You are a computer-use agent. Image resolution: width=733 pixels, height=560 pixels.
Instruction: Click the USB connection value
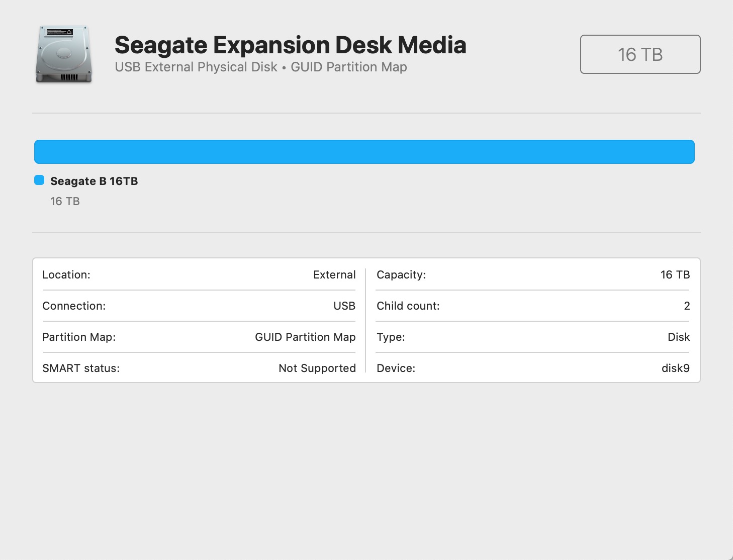[344, 306]
